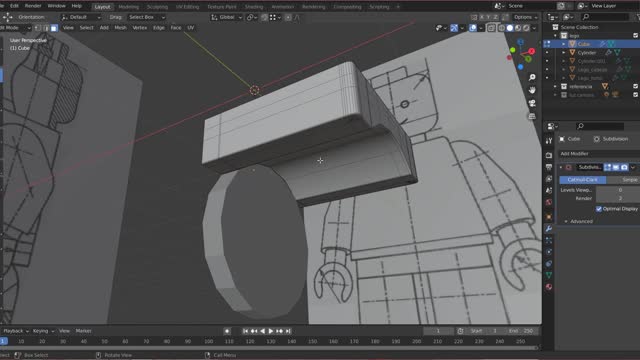Open the Global transform orientation dropdown
640x360 pixels.
tap(227, 17)
